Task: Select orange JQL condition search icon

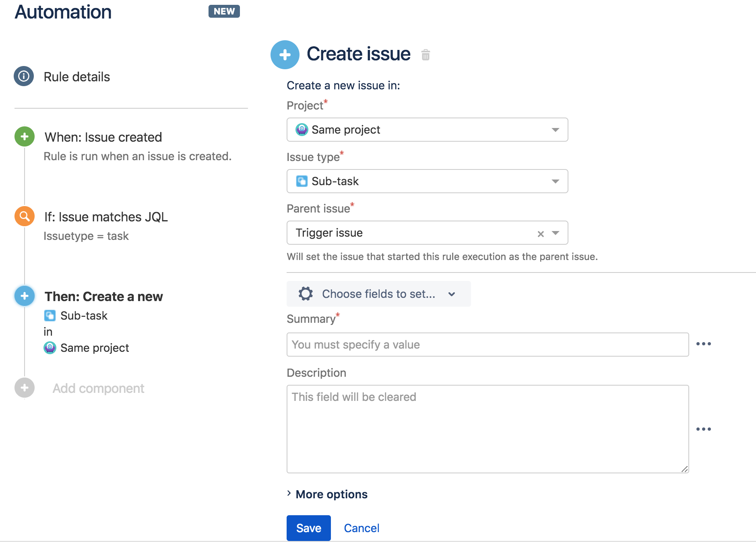Action: pyautogui.click(x=25, y=216)
